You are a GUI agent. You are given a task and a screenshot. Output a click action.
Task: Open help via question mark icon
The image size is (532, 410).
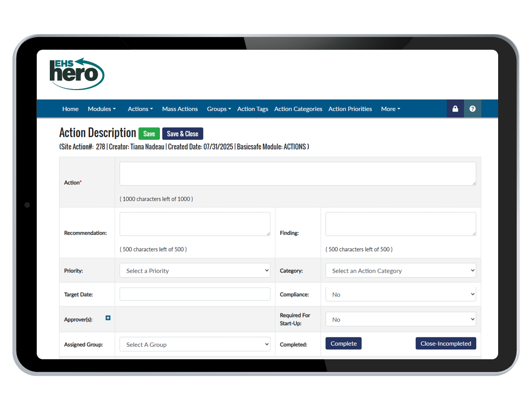pyautogui.click(x=472, y=109)
